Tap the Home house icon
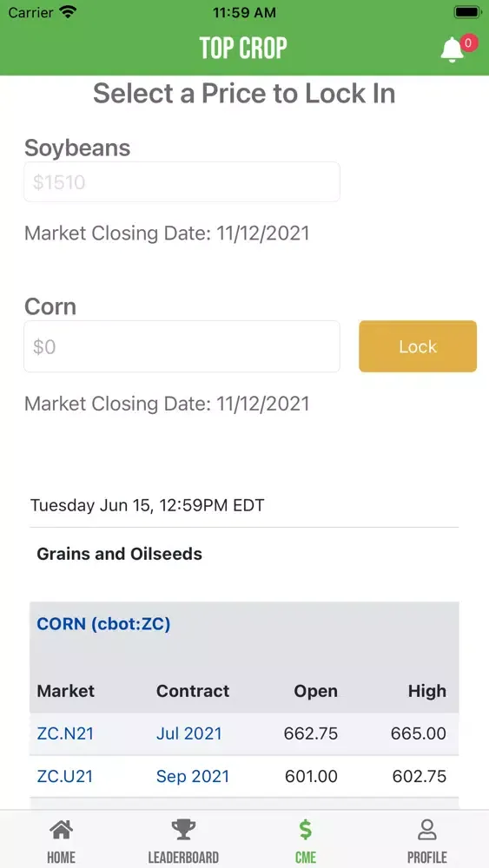The image size is (489, 868). (61, 830)
